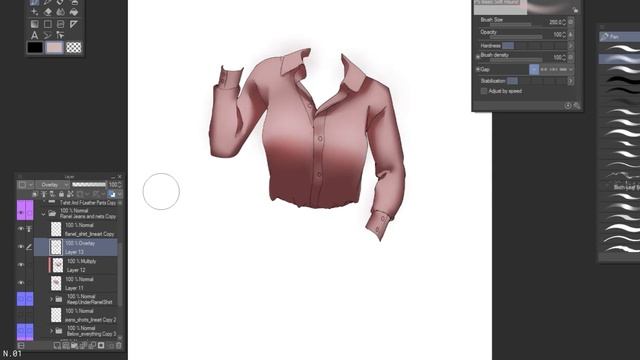The width and height of the screenshot is (640, 360).
Task: Click the tool Opacity slider
Action: tap(516, 37)
